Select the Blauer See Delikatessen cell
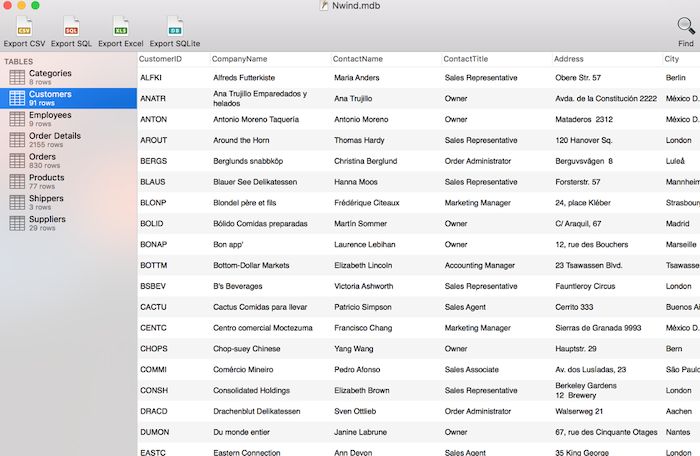The width and height of the screenshot is (700, 456). (x=258, y=182)
